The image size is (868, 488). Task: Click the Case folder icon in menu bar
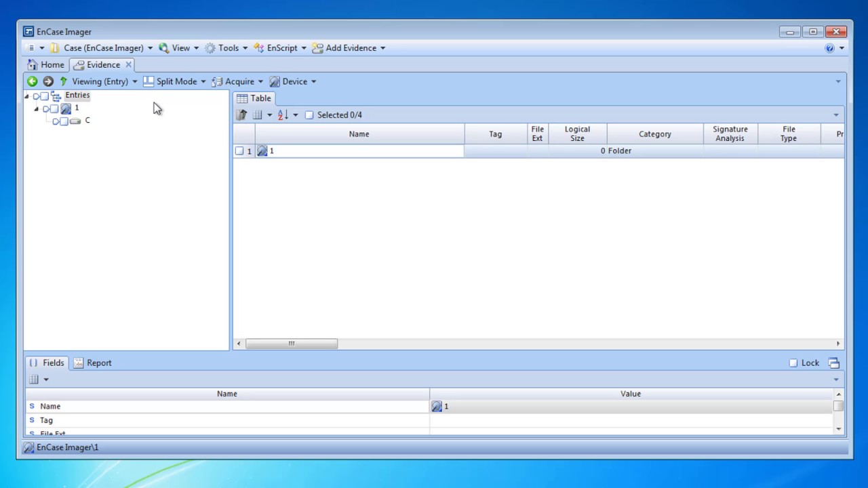click(55, 48)
